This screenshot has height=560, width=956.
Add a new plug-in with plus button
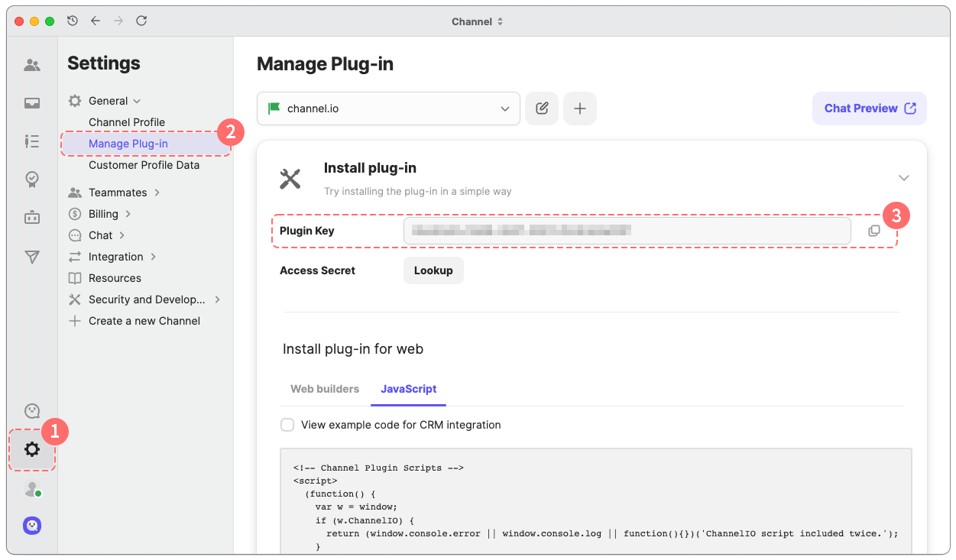pos(580,108)
